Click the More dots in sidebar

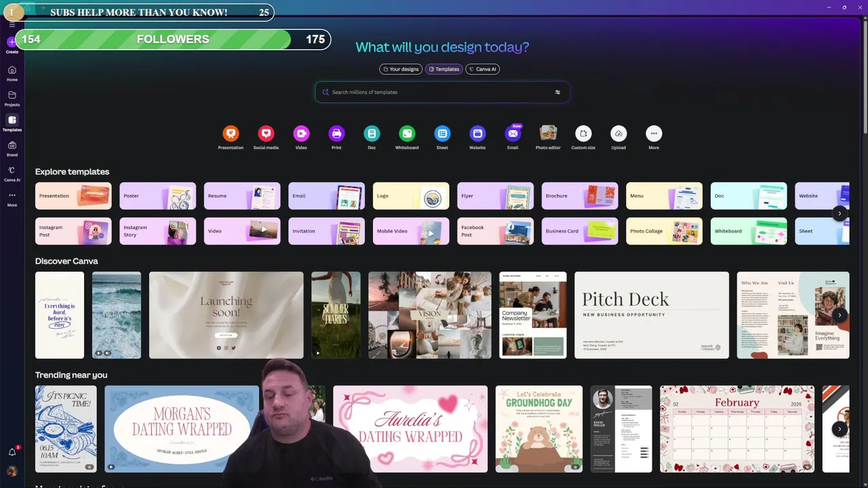pos(12,195)
